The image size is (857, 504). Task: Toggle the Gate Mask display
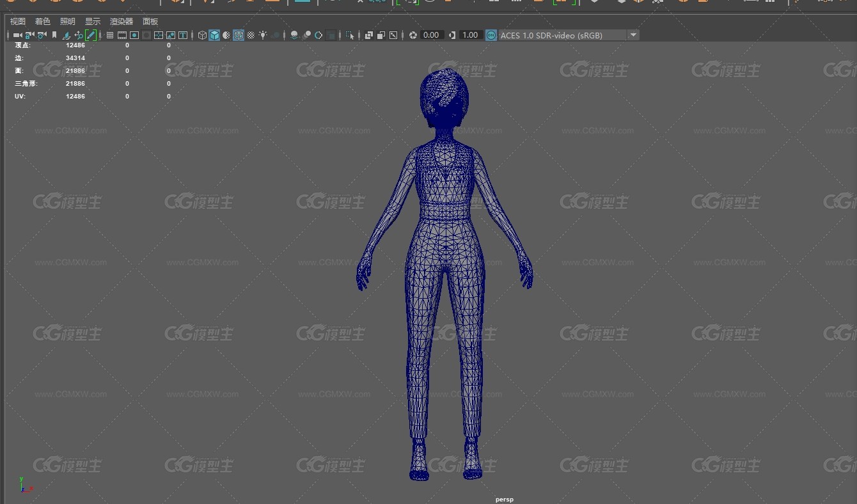[x=146, y=35]
